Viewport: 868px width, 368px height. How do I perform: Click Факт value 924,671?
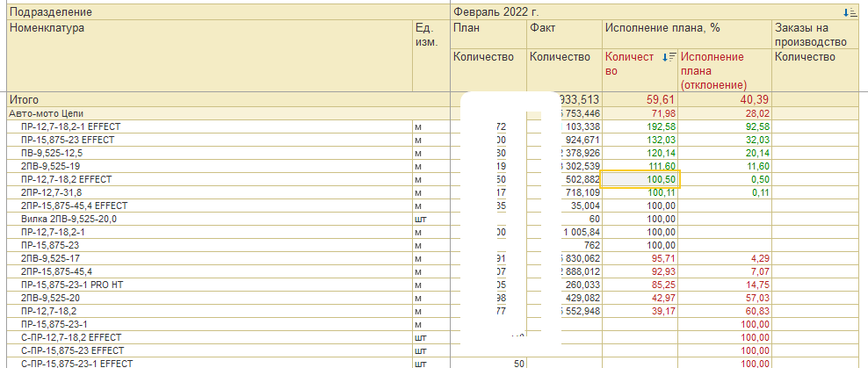[582, 140]
